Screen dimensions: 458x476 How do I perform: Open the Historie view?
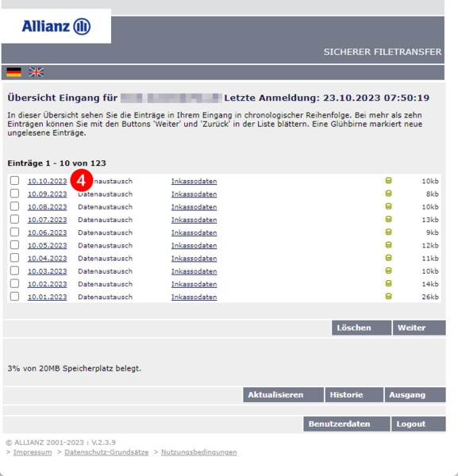[x=354, y=394]
